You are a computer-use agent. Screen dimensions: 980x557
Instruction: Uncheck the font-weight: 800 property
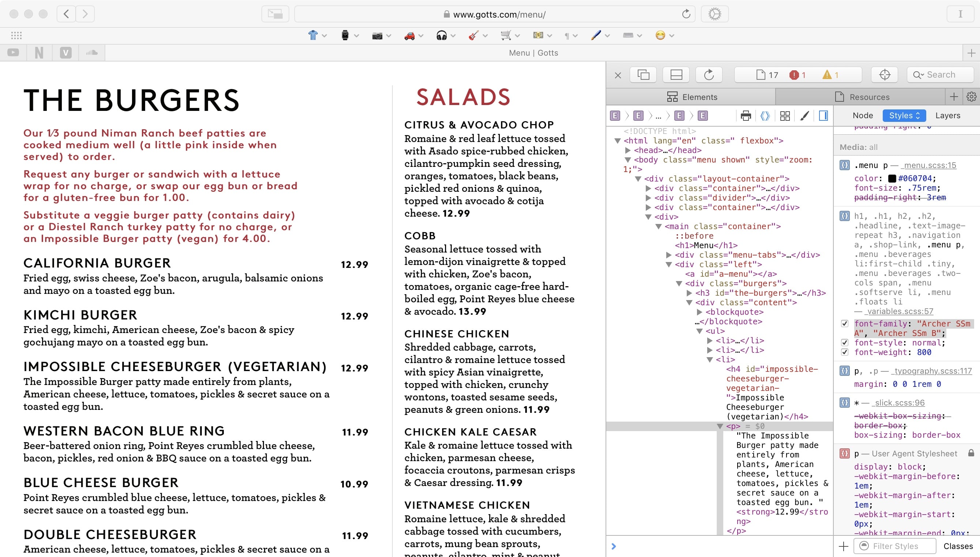845,352
